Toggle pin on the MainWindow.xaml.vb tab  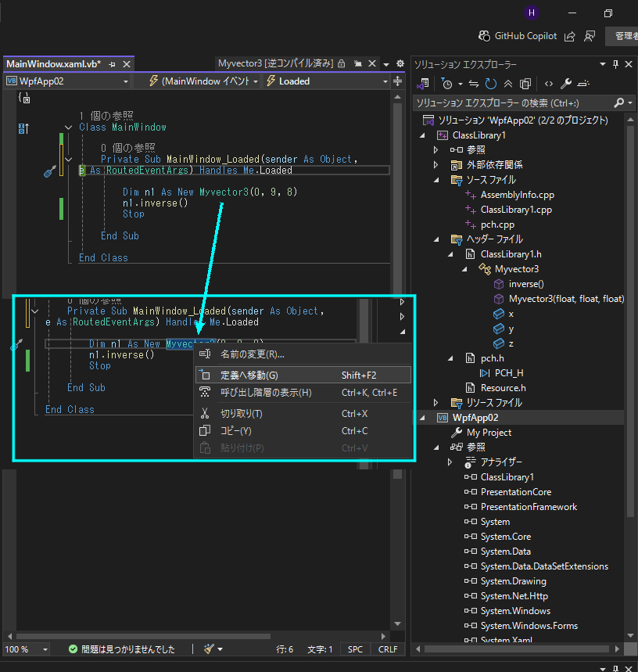point(112,64)
